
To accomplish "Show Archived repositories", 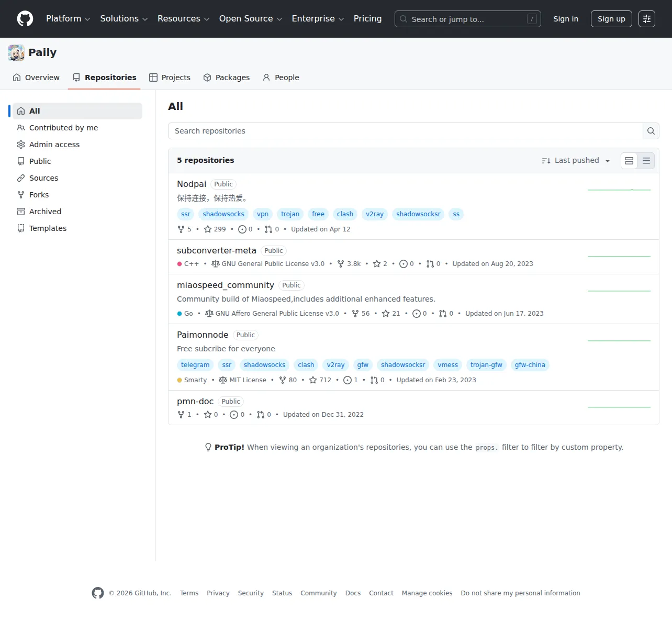I will tap(77, 212).
